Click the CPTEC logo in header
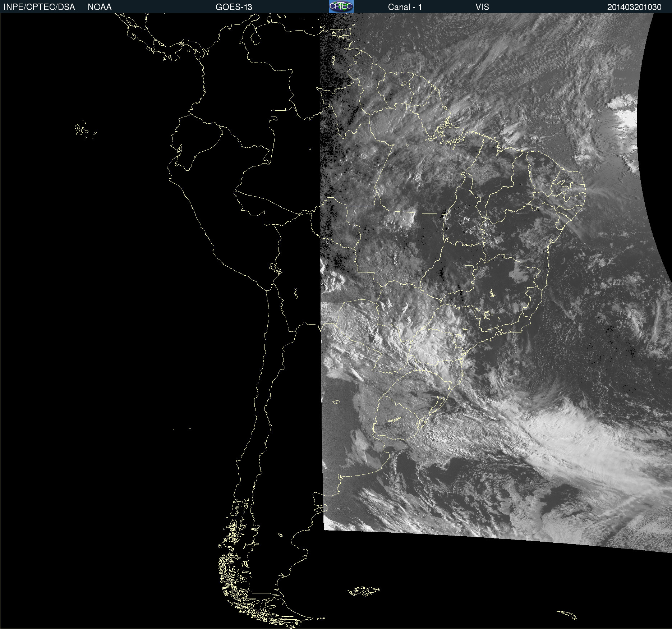The width and height of the screenshot is (672, 629). [341, 6]
